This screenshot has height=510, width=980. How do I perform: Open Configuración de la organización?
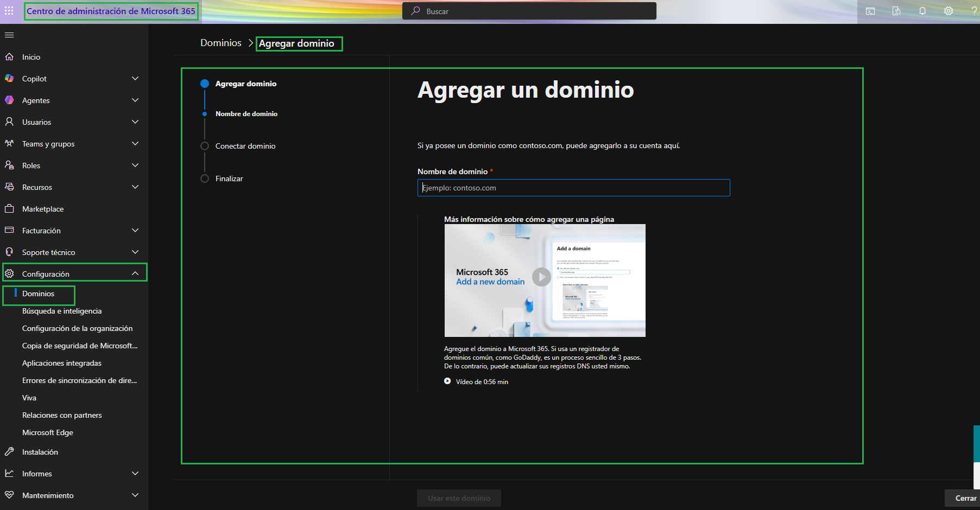point(77,328)
